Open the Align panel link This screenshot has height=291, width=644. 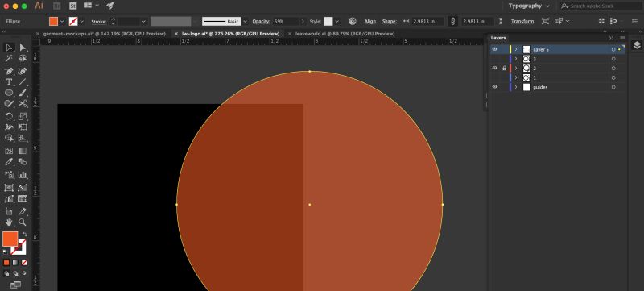pyautogui.click(x=370, y=22)
